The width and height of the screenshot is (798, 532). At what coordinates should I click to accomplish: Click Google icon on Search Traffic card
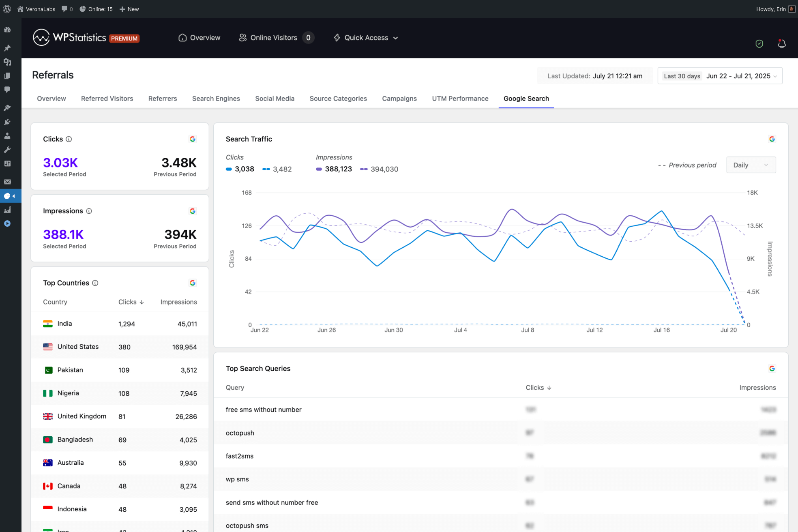coord(772,139)
